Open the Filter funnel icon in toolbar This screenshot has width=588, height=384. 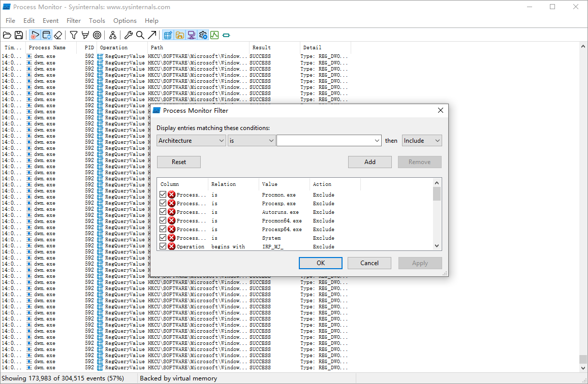pyautogui.click(x=74, y=35)
